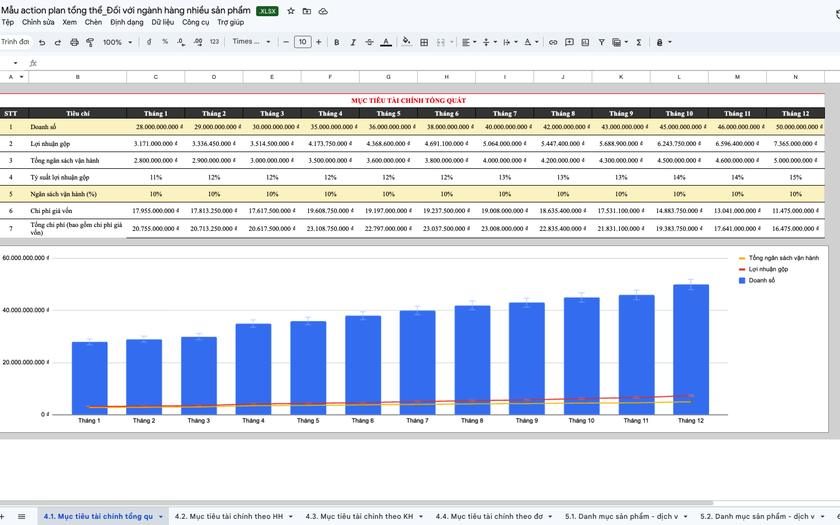
Task: Click the Lợi nhuận gộp legend entry
Action: tap(763, 269)
